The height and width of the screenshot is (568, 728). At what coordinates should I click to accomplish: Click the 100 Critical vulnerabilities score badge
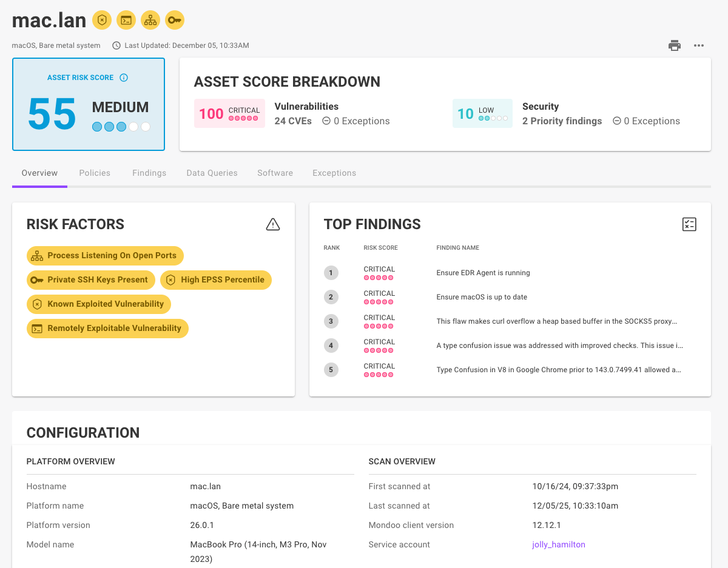pos(229,113)
